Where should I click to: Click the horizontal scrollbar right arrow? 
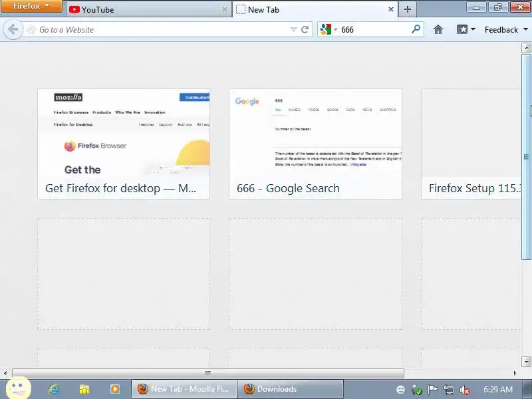pos(515,373)
